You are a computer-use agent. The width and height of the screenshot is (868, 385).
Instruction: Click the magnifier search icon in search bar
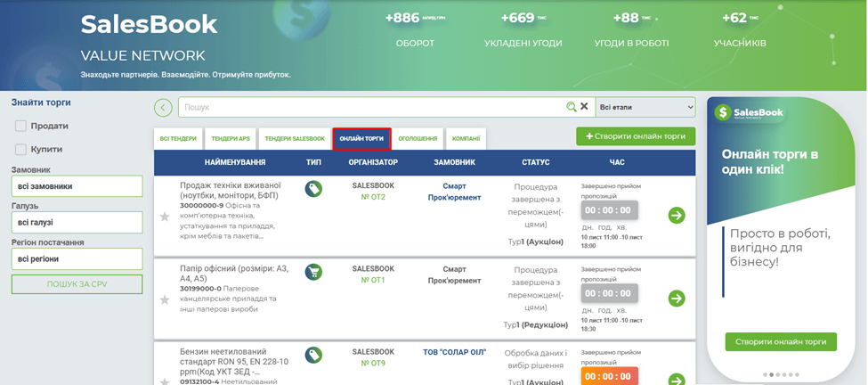click(572, 107)
